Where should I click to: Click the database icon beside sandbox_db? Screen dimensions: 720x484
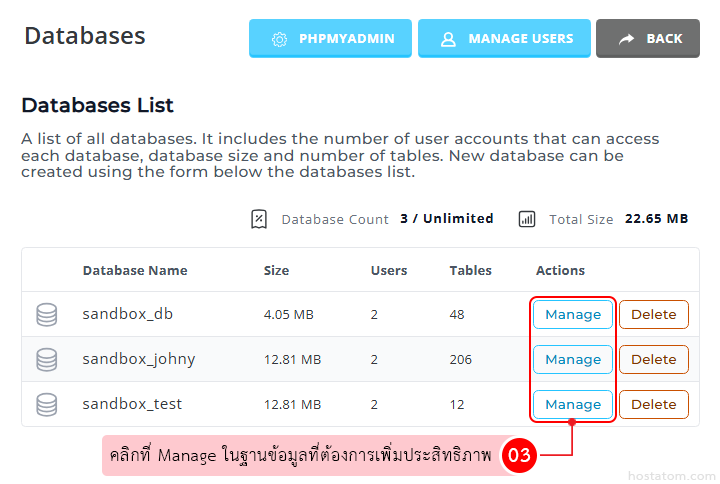pos(46,315)
